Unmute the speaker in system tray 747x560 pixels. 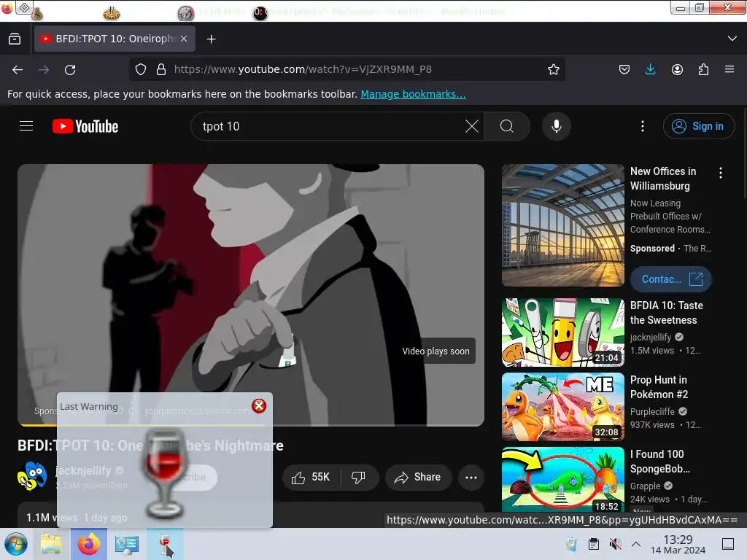coord(615,544)
